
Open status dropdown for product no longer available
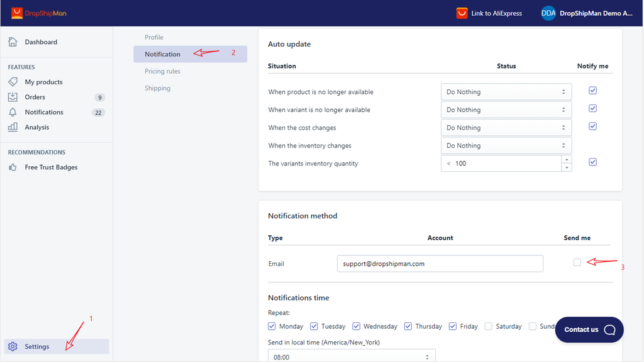click(x=506, y=92)
